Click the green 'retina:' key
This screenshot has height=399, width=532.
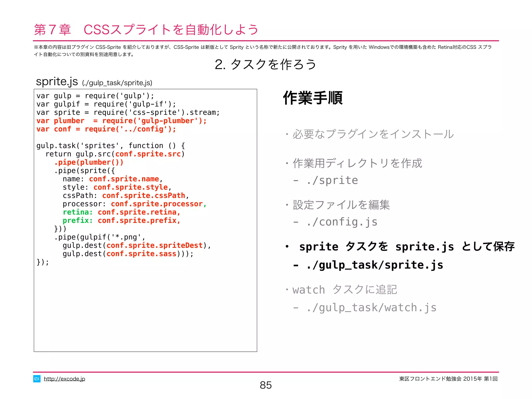click(x=78, y=212)
